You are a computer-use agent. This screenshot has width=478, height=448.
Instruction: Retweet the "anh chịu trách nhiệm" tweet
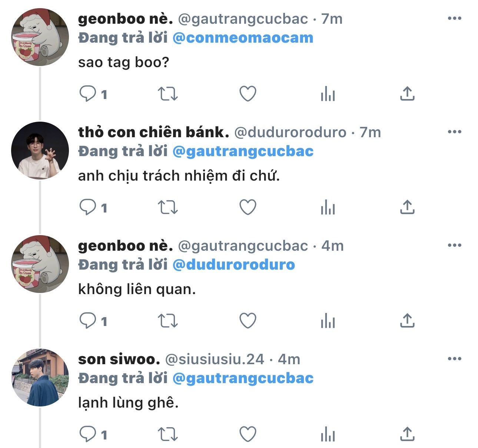[168, 207]
